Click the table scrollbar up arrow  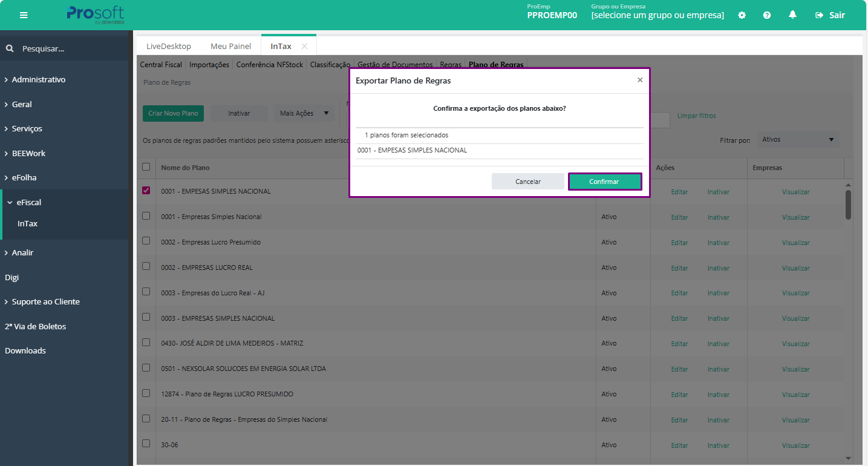coord(848,185)
